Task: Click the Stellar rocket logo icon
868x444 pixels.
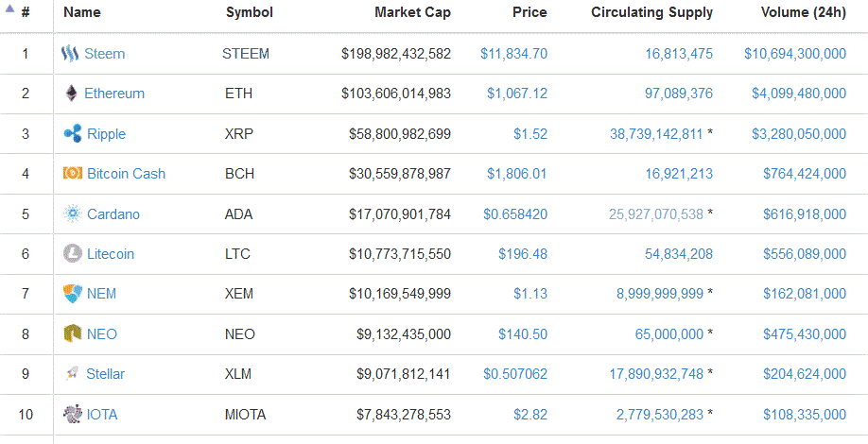Action: [72, 374]
